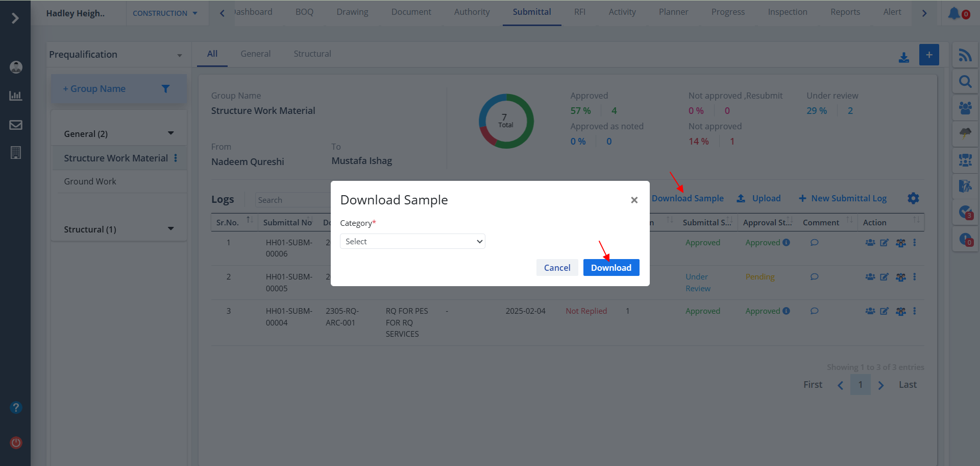Open the logs settings gear icon
Image resolution: width=980 pixels, height=466 pixels.
point(913,198)
